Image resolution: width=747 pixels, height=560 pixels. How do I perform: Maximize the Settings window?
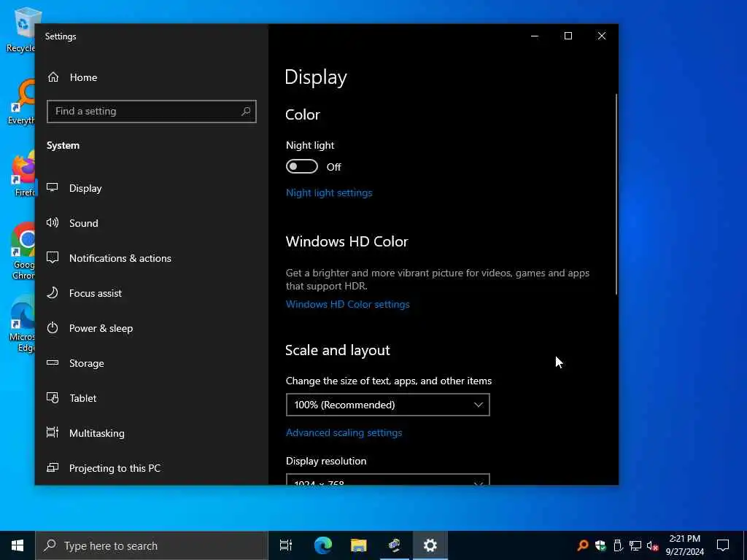click(568, 36)
